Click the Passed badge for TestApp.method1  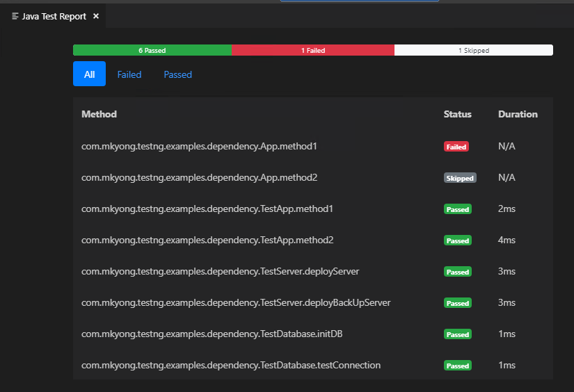(x=458, y=209)
